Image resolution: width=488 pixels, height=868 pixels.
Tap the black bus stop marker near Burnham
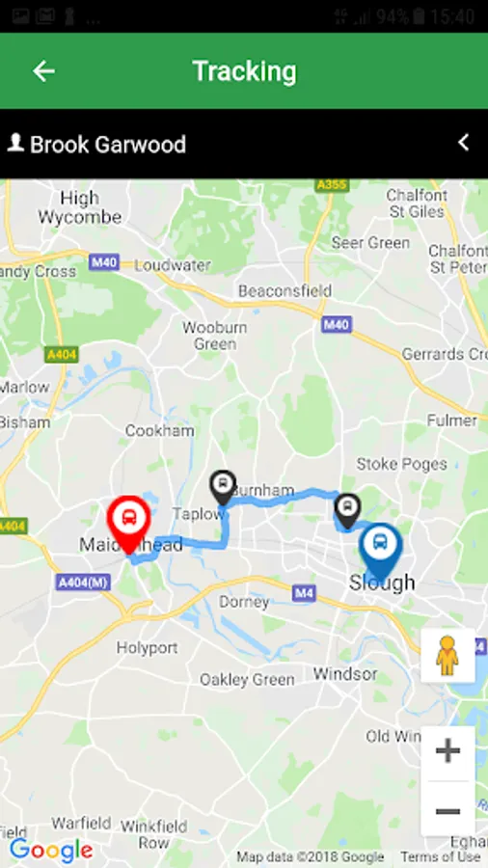click(223, 488)
